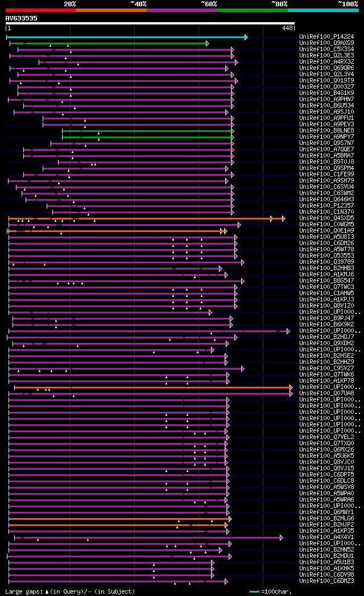This screenshot has width=364, height=596.
Task: Select the UniRef100_O53553 label
Action: tap(326, 255)
